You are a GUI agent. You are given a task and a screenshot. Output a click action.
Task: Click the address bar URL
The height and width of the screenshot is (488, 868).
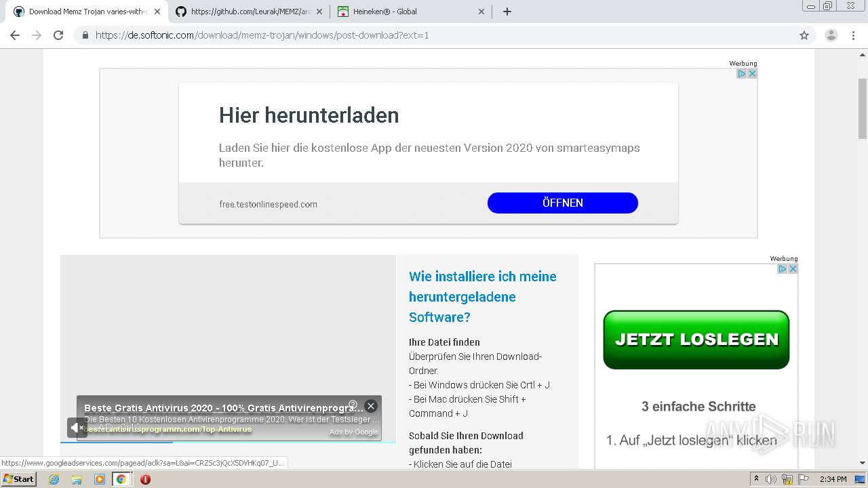pos(262,35)
